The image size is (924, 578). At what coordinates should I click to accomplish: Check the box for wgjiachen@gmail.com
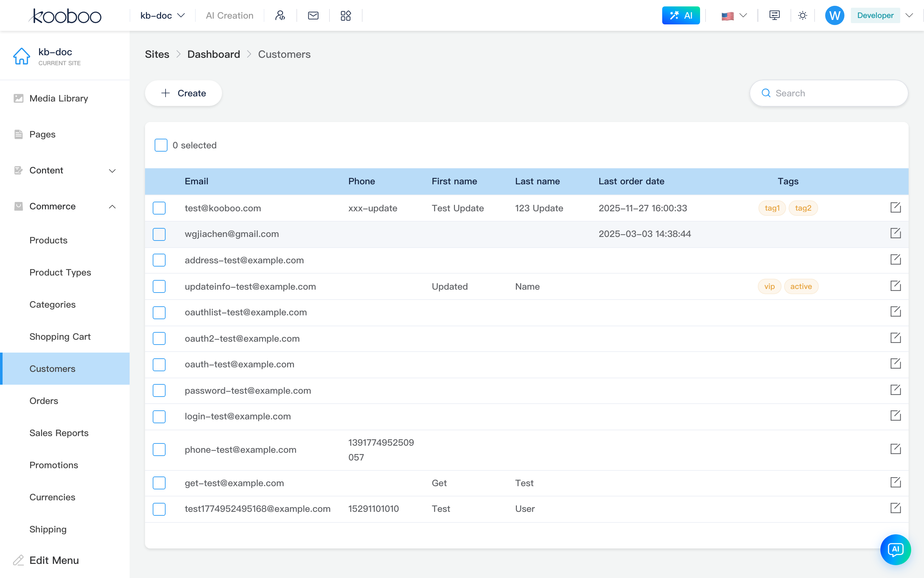(x=159, y=234)
